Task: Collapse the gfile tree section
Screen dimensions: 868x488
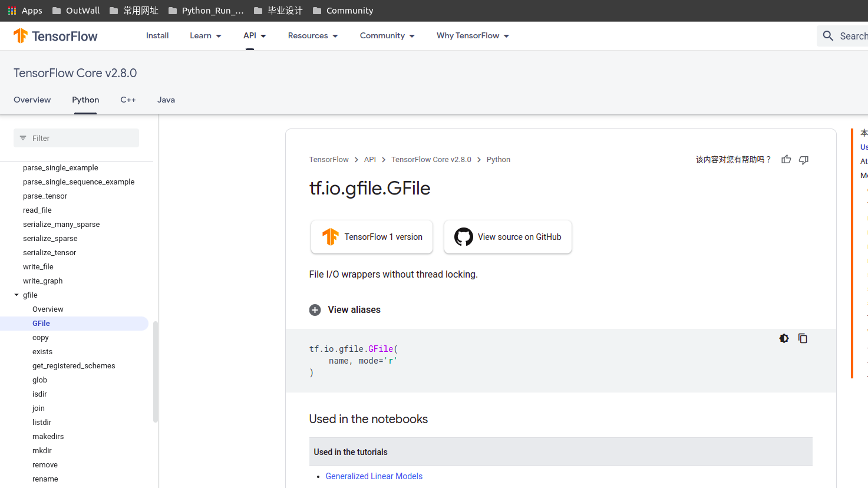Action: click(x=16, y=295)
